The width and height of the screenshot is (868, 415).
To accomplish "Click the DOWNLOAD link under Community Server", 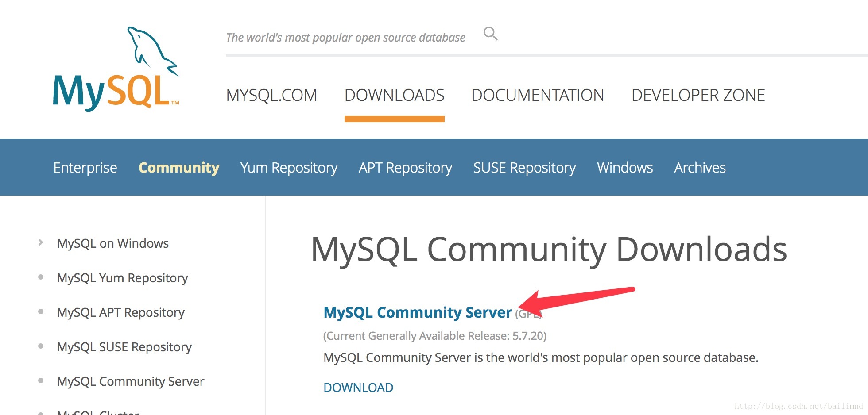I will 358,388.
